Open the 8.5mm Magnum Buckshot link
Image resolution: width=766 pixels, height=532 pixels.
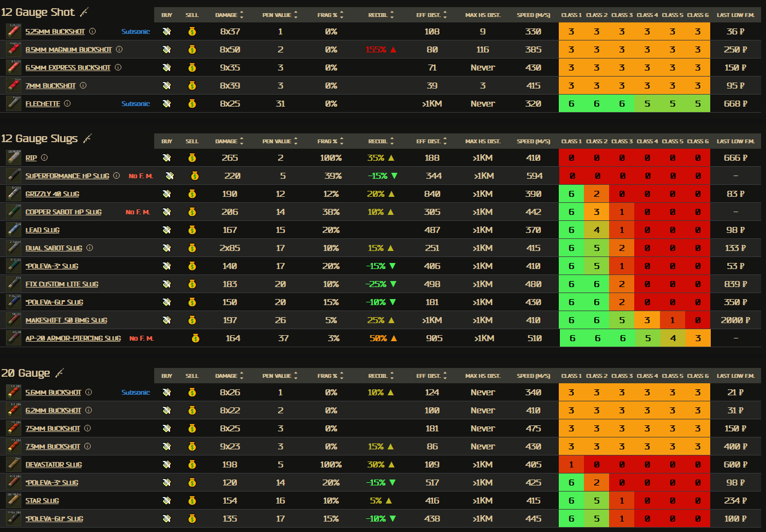[x=68, y=50]
